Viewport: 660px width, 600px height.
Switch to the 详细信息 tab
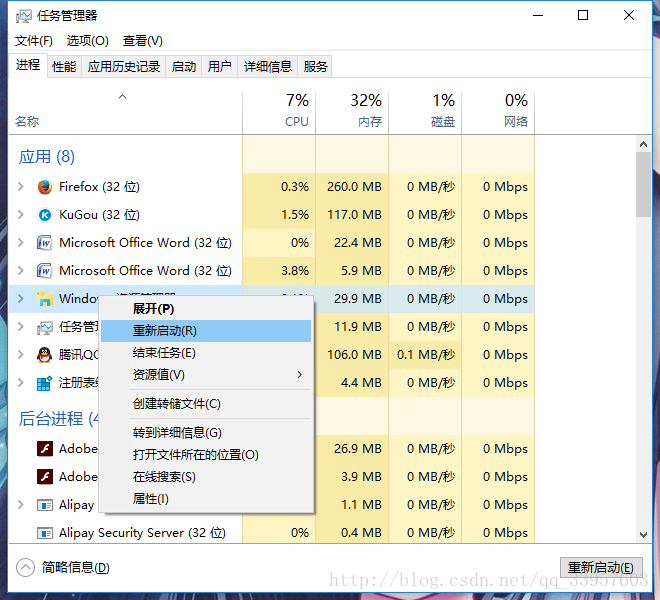coord(268,67)
